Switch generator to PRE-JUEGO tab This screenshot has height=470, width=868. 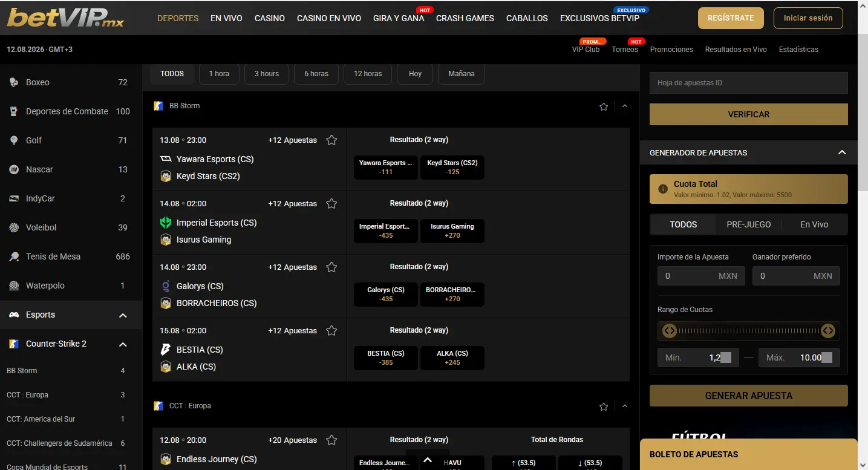[x=749, y=224]
